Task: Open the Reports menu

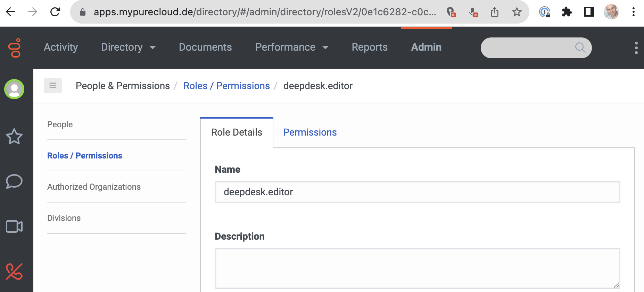Action: (x=370, y=47)
